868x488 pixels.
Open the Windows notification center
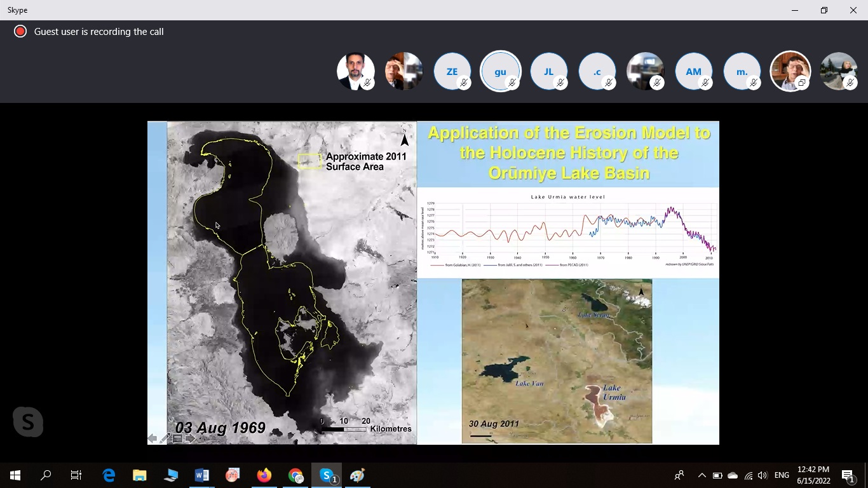(848, 475)
